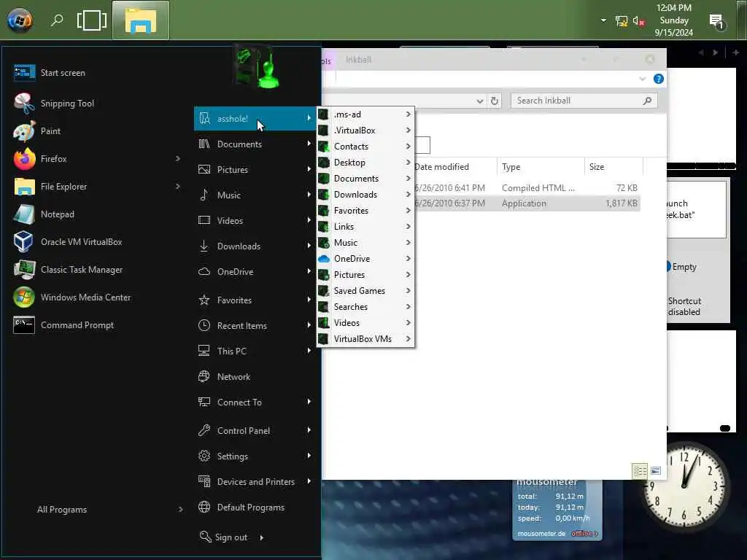Viewport: 747px width, 560px height.
Task: Click the taskbar clock and date
Action: click(x=673, y=20)
